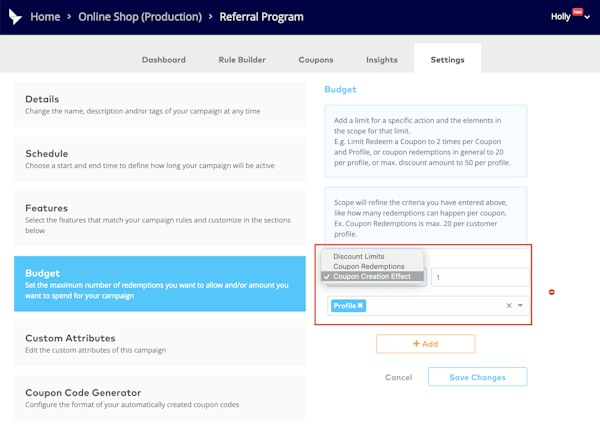
Task: Cancel the budget changes
Action: tap(398, 377)
